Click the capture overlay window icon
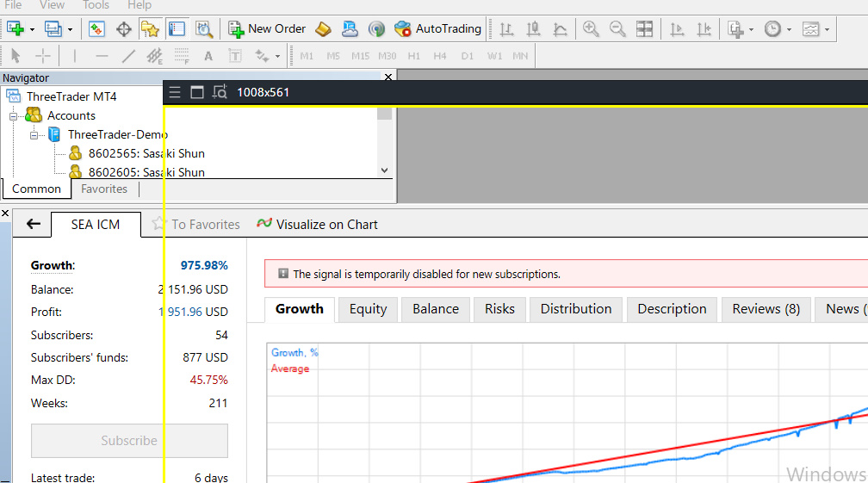 pos(197,92)
